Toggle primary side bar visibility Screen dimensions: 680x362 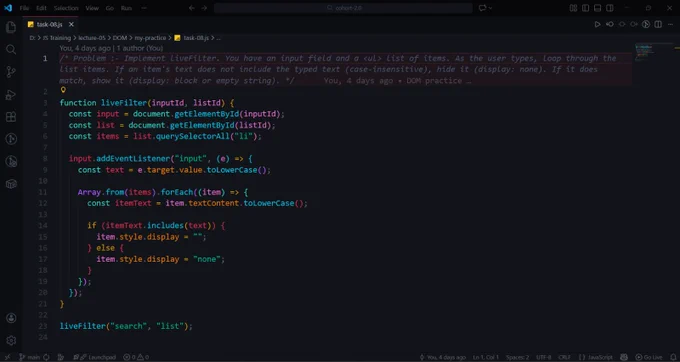(585, 8)
